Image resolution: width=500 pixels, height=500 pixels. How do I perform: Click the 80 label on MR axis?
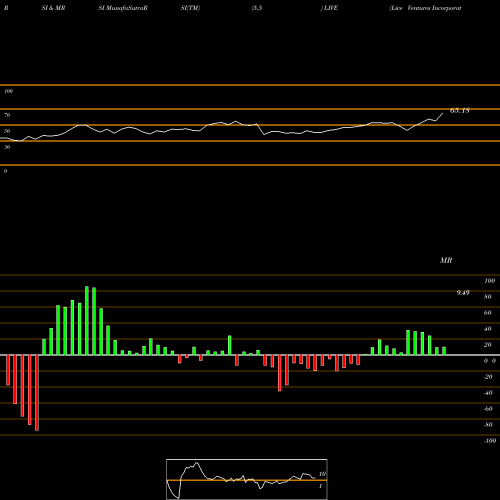(488, 297)
